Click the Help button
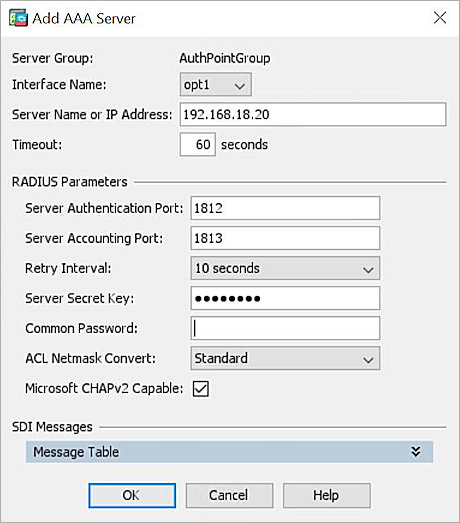This screenshot has width=460, height=523. tap(327, 495)
